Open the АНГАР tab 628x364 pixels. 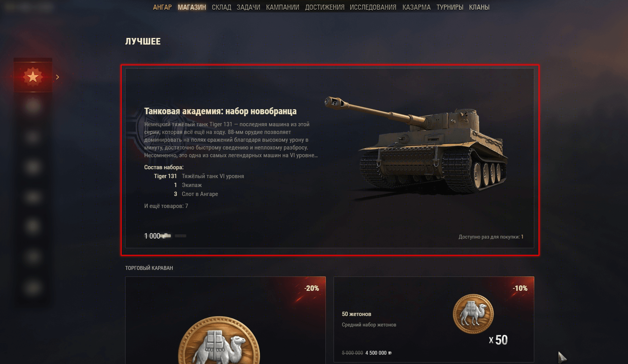pyautogui.click(x=162, y=7)
